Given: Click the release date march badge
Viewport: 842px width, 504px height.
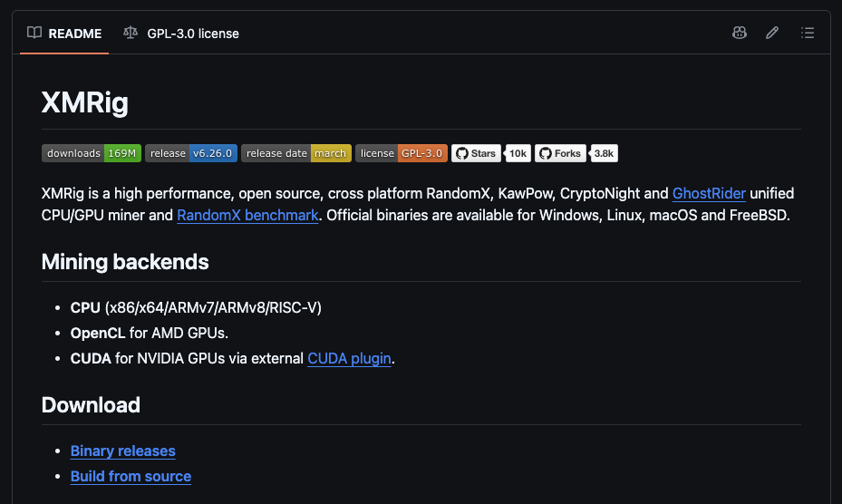Looking at the screenshot, I should click(296, 153).
